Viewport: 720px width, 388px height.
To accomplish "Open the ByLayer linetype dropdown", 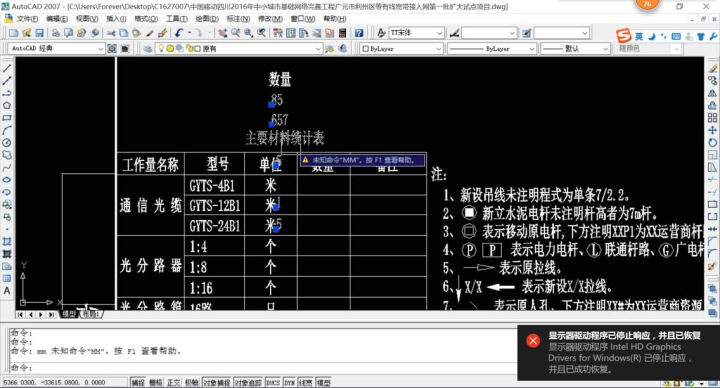I will [492, 48].
